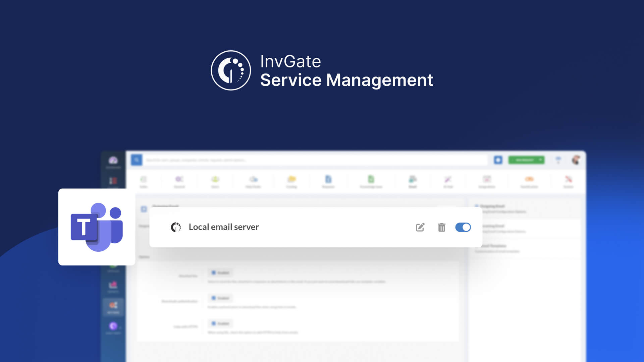Viewport: 644px width, 362px height.
Task: Click the blue square icon beside the green button
Action: (x=498, y=160)
